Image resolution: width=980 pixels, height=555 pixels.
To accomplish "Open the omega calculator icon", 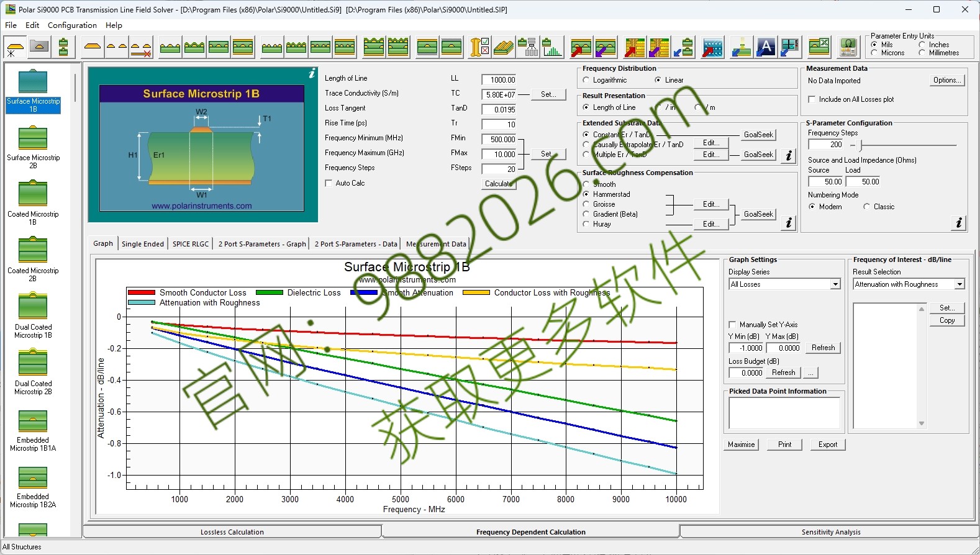I will (x=848, y=48).
